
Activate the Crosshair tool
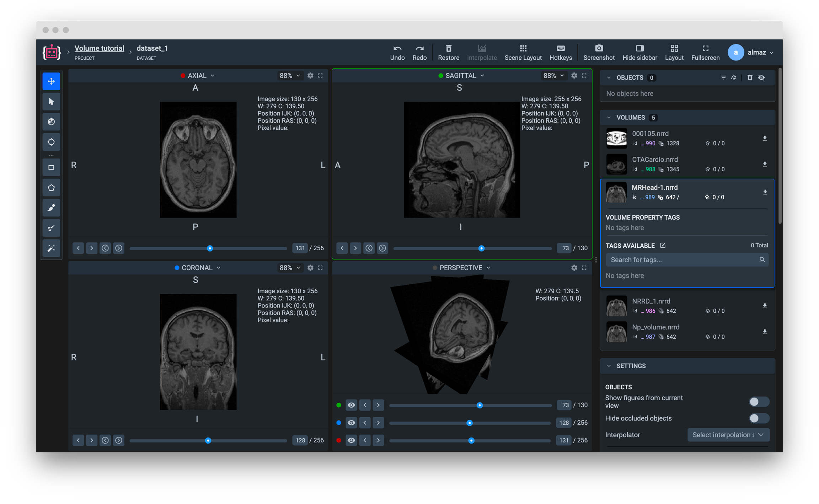pos(51,142)
